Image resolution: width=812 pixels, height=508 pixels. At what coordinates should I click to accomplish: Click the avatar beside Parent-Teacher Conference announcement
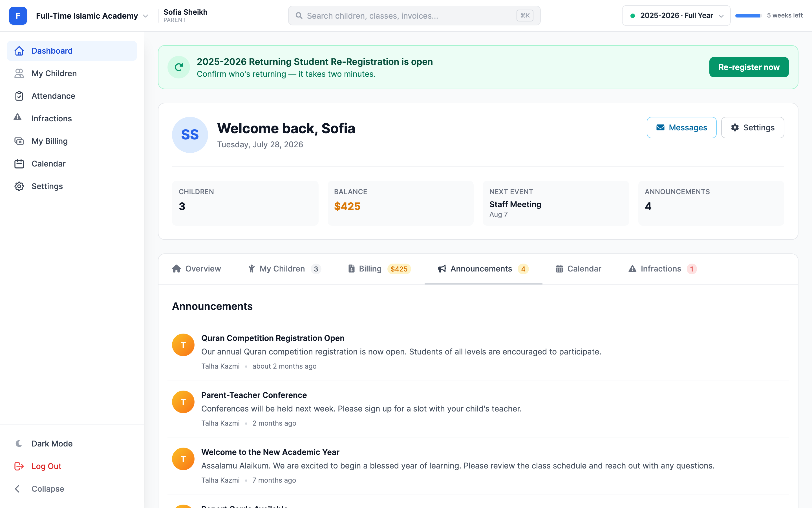(183, 402)
